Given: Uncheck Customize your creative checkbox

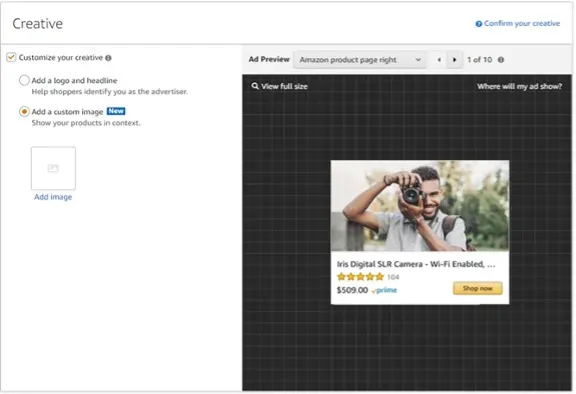Looking at the screenshot, I should pyautogui.click(x=11, y=57).
